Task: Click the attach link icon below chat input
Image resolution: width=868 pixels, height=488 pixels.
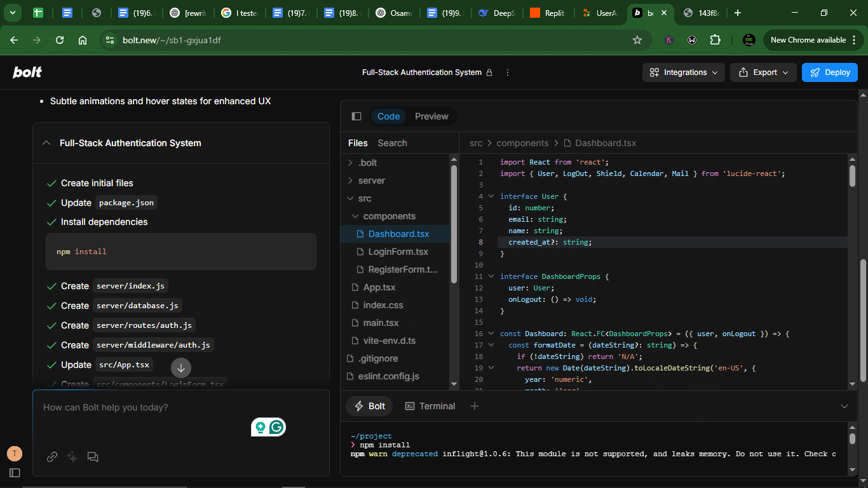Action: click(52, 457)
